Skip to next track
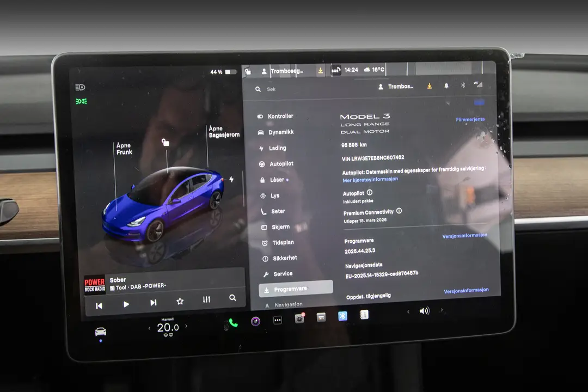Screen dimensions: 588x392 [154, 303]
